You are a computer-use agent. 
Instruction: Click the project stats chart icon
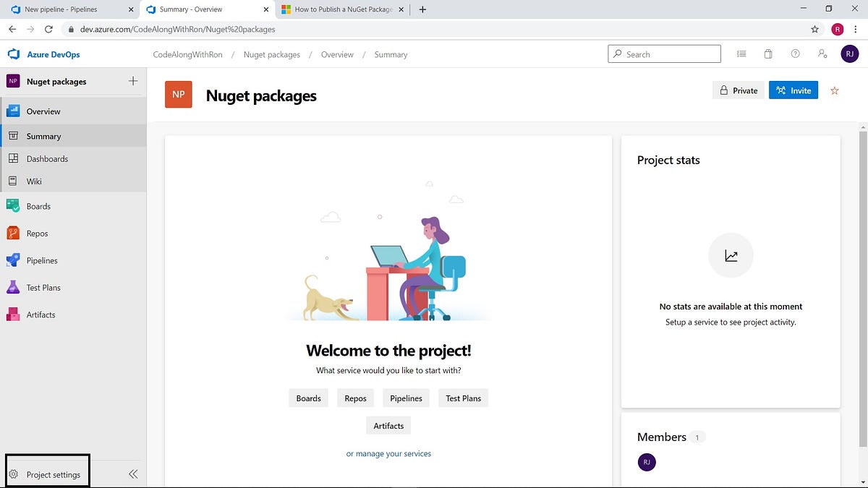point(731,256)
